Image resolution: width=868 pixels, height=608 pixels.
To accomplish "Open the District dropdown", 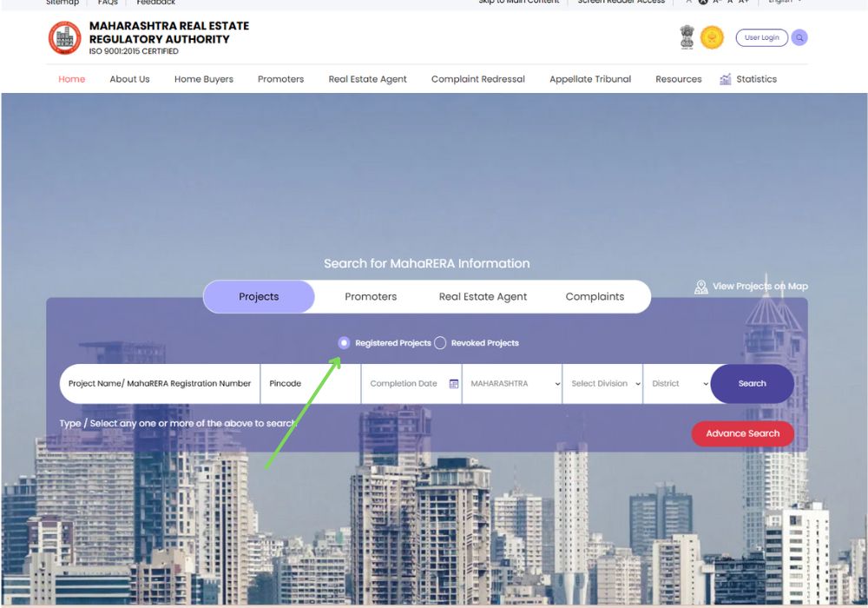I will pos(676,384).
